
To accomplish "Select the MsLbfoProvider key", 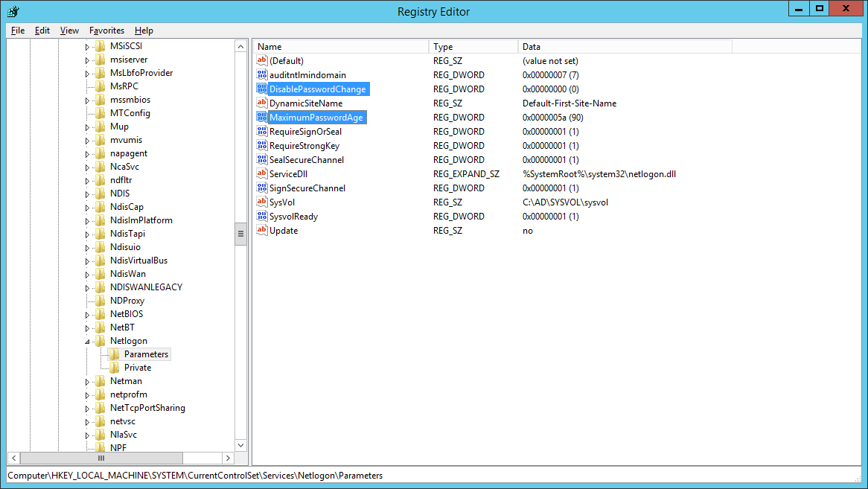I will [141, 73].
